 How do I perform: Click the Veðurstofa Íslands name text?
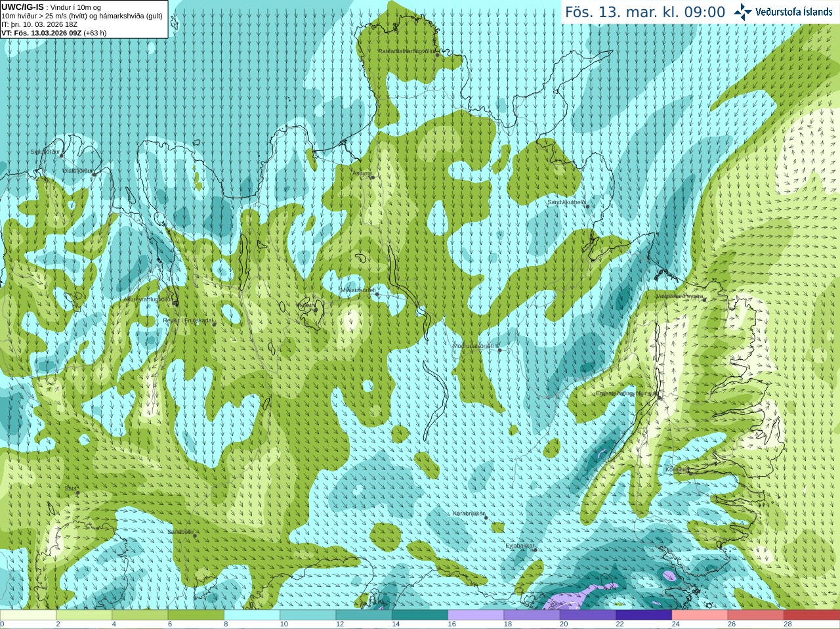click(794, 12)
